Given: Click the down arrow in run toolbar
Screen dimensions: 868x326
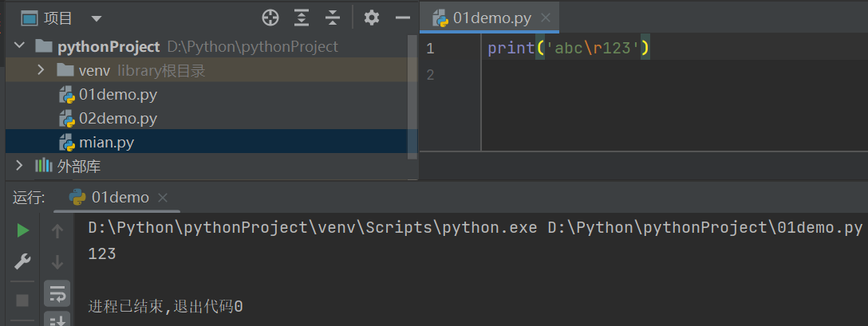Looking at the screenshot, I should click(x=57, y=261).
